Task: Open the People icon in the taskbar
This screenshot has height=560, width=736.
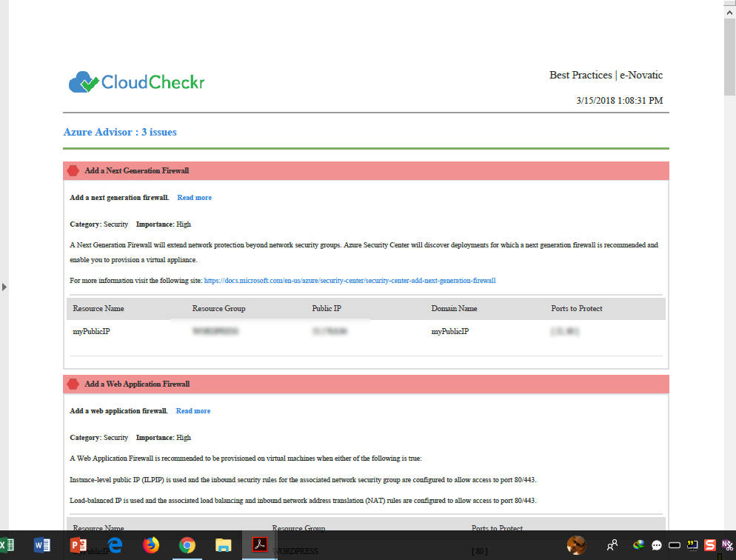Action: pos(612,545)
